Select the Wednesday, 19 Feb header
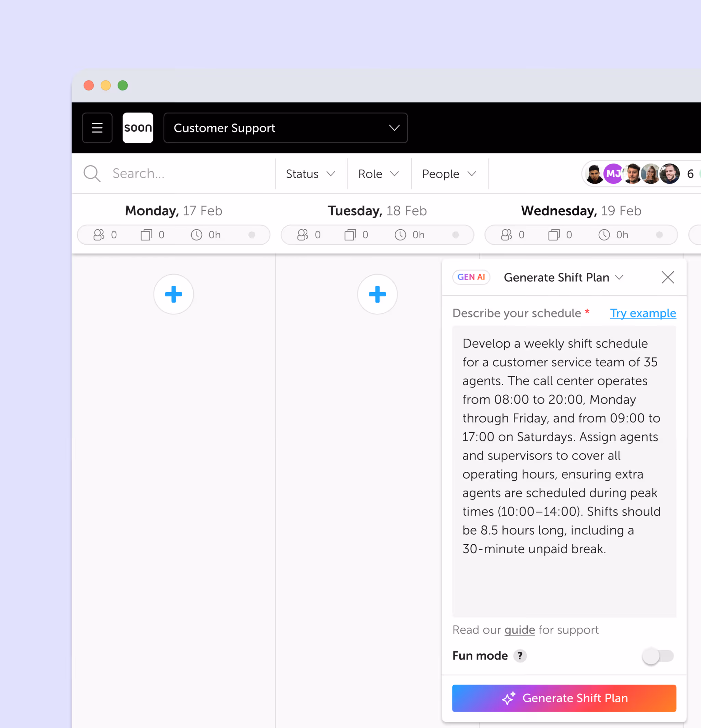 click(x=581, y=211)
